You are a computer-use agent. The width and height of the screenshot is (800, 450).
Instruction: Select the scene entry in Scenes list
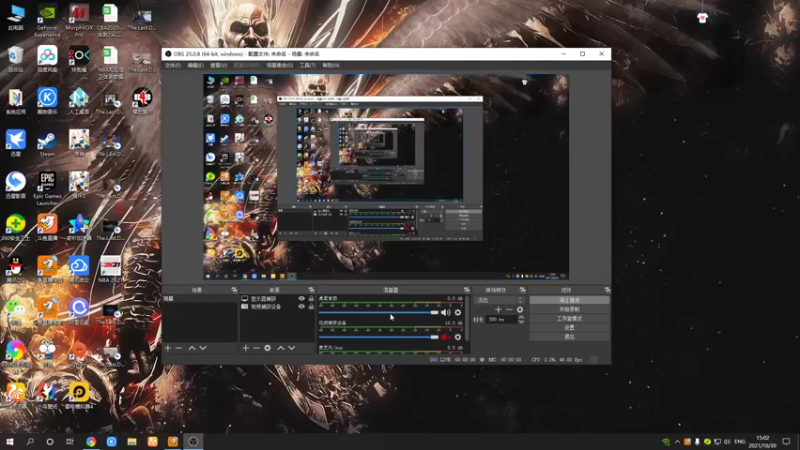199,298
